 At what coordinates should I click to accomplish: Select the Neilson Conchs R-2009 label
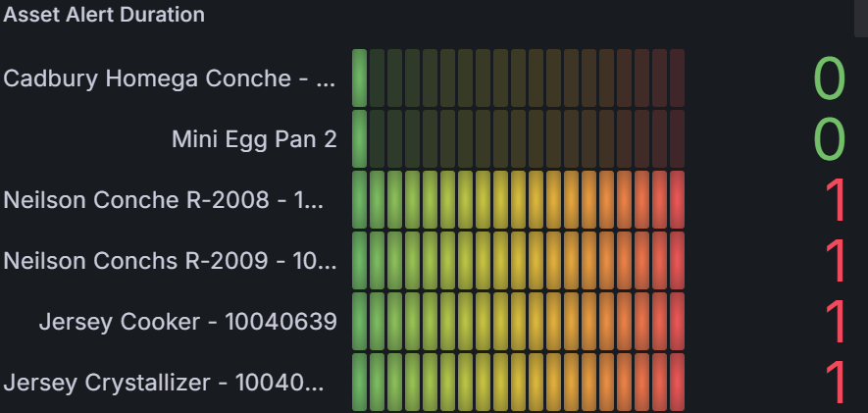pos(170,261)
